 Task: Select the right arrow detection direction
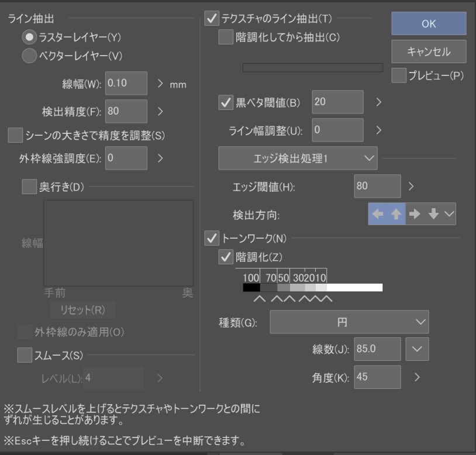tap(415, 213)
